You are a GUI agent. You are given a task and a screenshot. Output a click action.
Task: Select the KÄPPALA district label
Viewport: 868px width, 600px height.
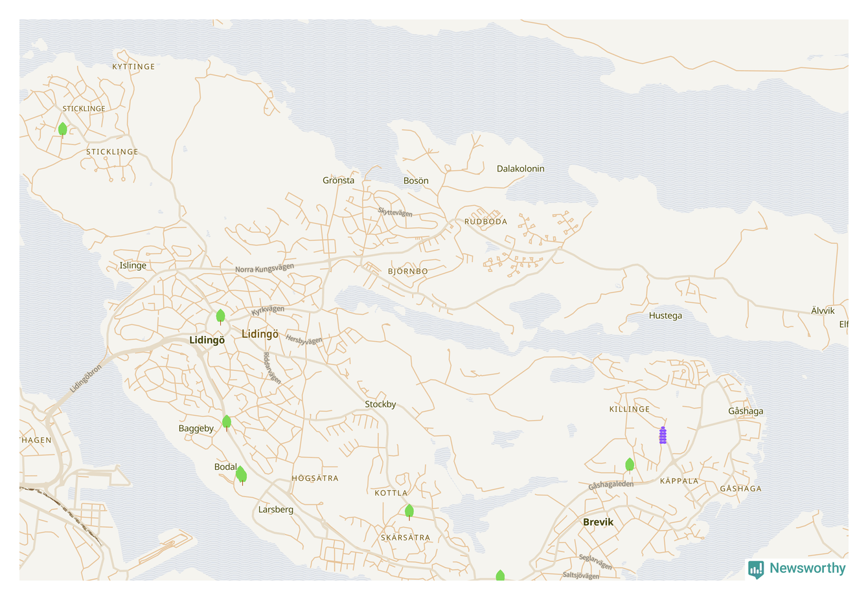click(680, 481)
